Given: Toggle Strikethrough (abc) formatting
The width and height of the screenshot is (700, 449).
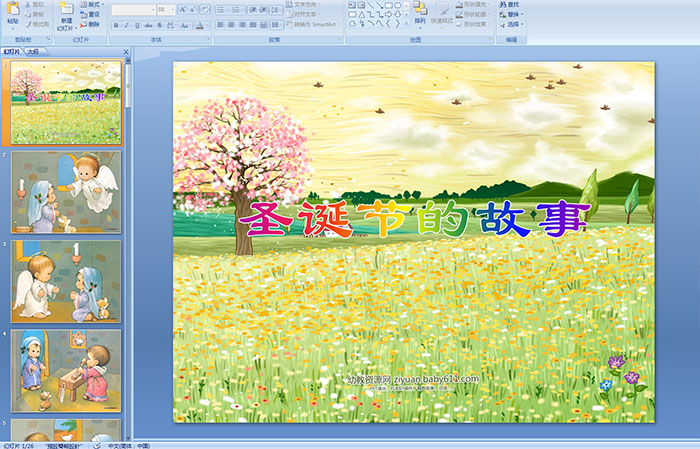Looking at the screenshot, I should tap(148, 25).
